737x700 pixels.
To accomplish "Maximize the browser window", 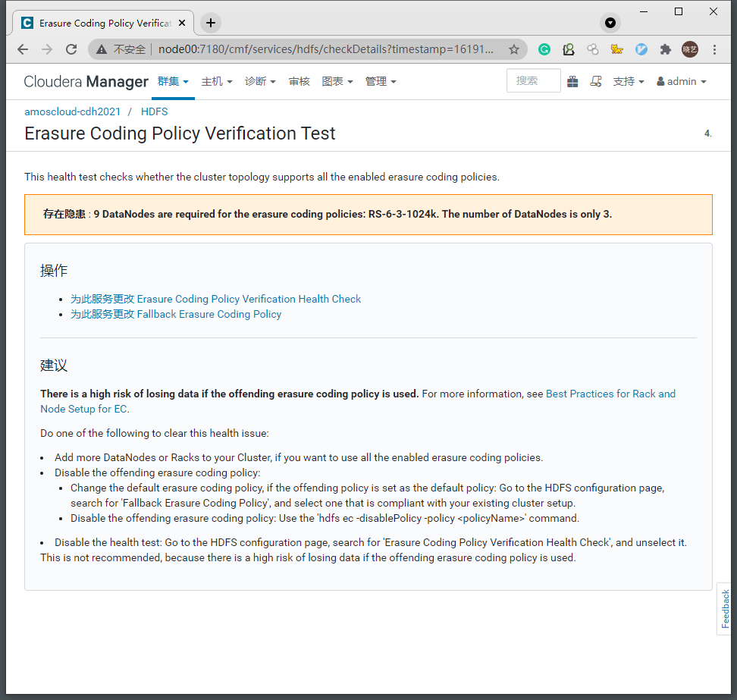I will point(679,11).
